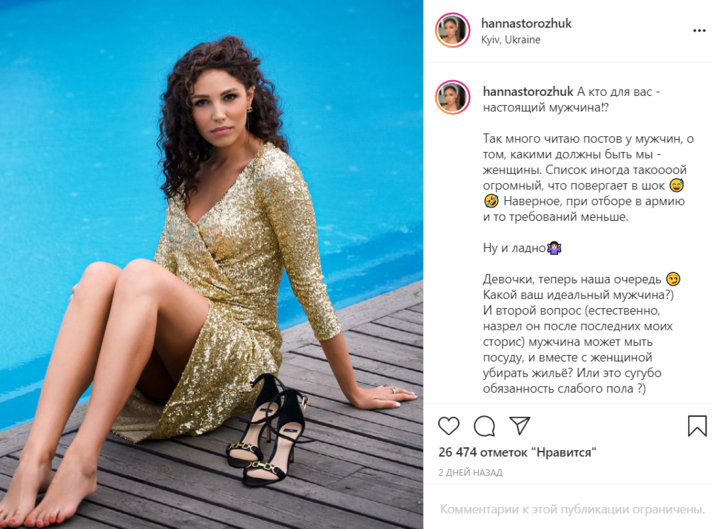Open the Kyiv, Ukraine location link

click(511, 40)
